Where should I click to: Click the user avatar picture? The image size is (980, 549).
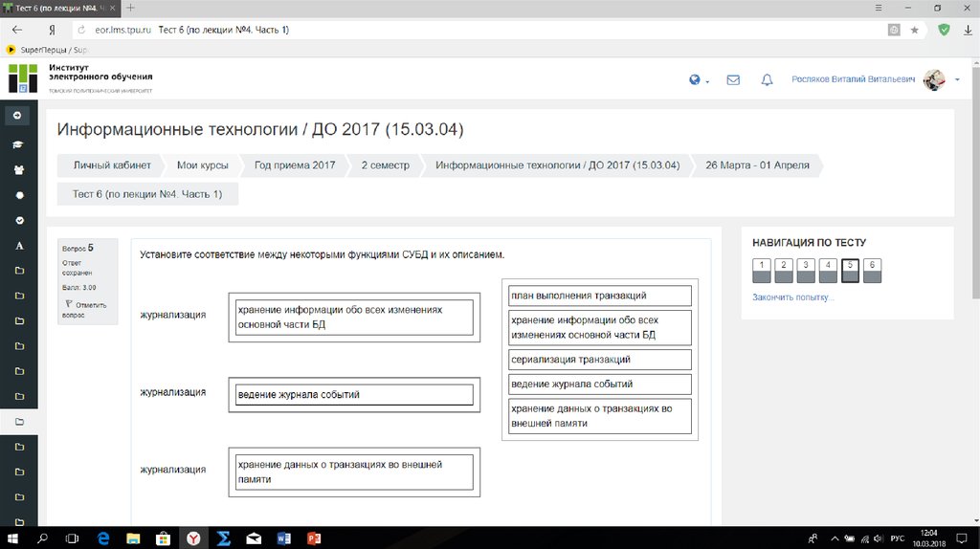point(934,80)
